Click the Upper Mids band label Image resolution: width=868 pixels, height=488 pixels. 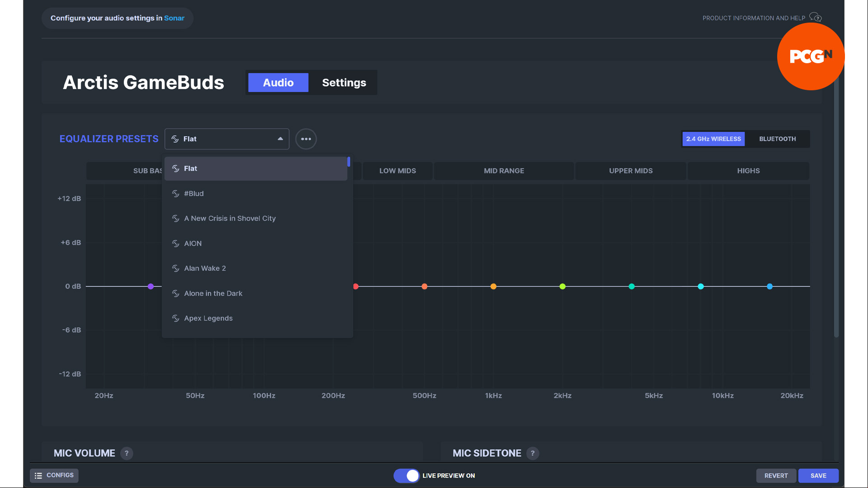631,171
